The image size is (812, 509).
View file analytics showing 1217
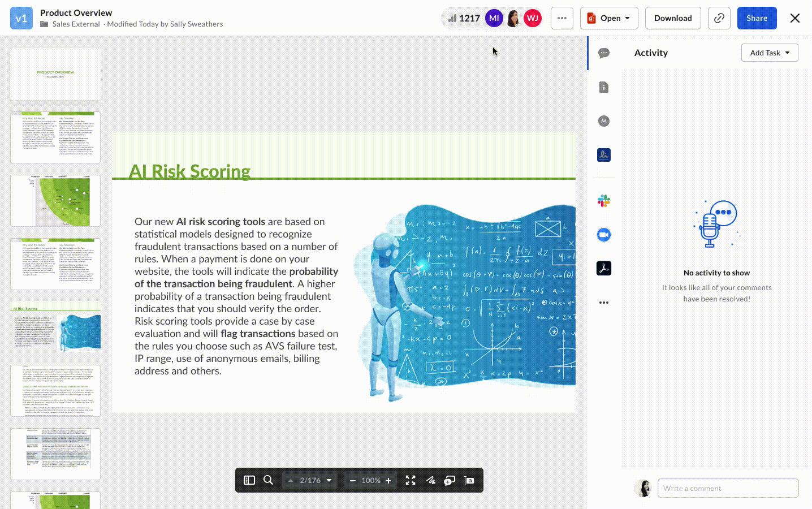pos(464,18)
